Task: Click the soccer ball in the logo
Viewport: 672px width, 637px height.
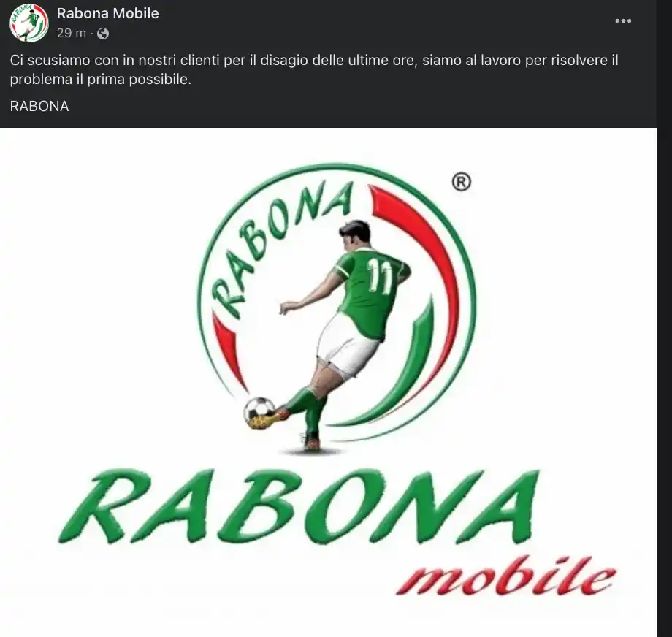Action: [x=259, y=411]
